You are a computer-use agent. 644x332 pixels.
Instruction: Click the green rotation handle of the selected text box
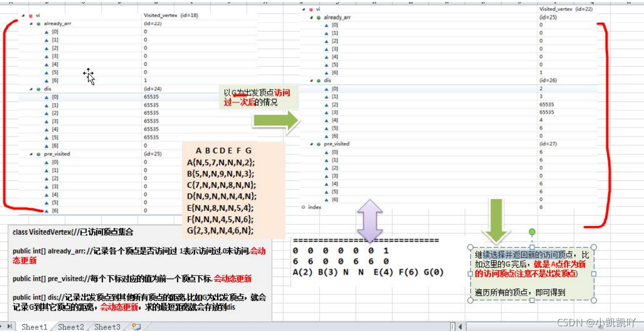tap(532, 232)
